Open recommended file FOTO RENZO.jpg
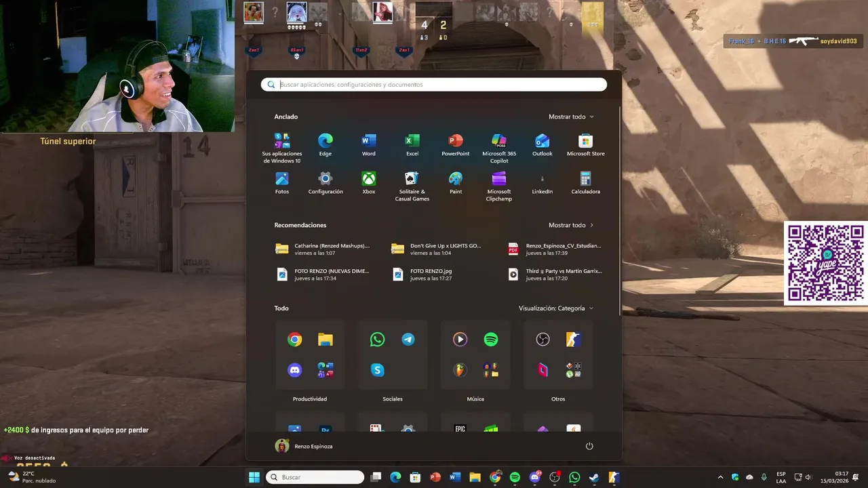Viewport: 868px width, 488px height. click(422, 274)
